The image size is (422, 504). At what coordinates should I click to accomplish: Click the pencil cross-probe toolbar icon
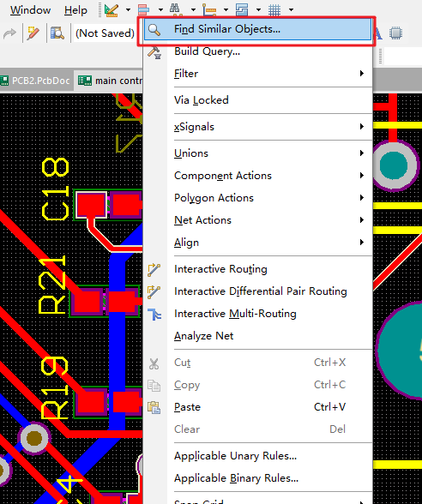click(x=33, y=33)
